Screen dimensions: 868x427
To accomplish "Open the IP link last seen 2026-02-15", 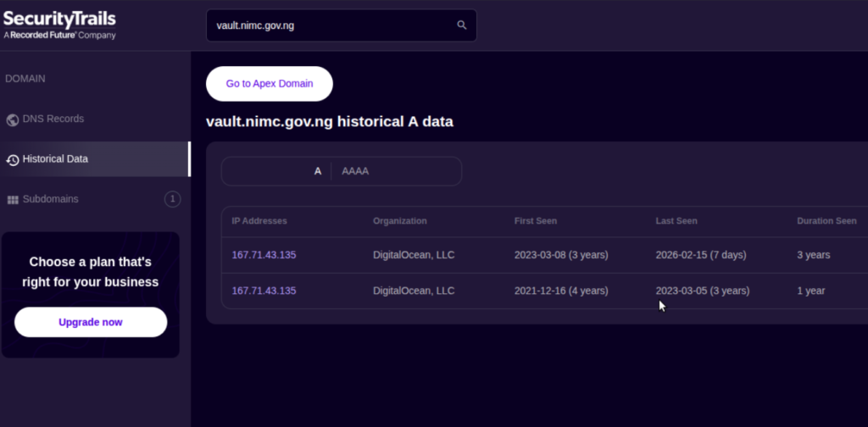I will tap(264, 255).
